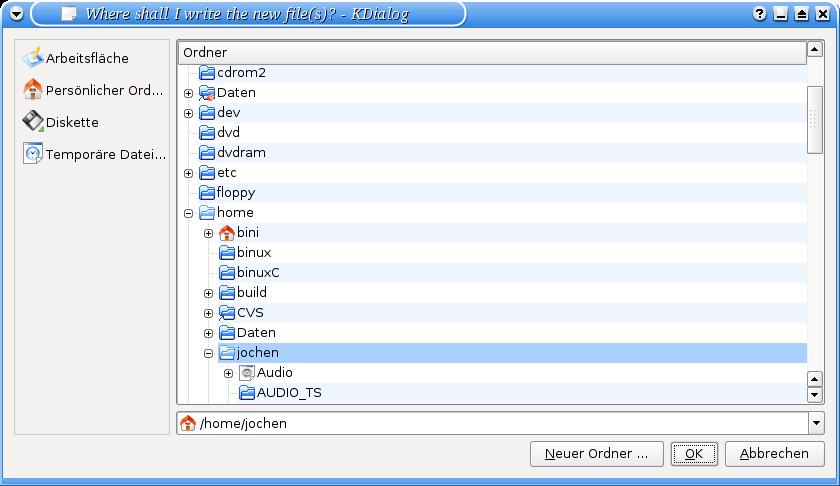Click the CVS folder icon
840x486 pixels.
point(227,313)
